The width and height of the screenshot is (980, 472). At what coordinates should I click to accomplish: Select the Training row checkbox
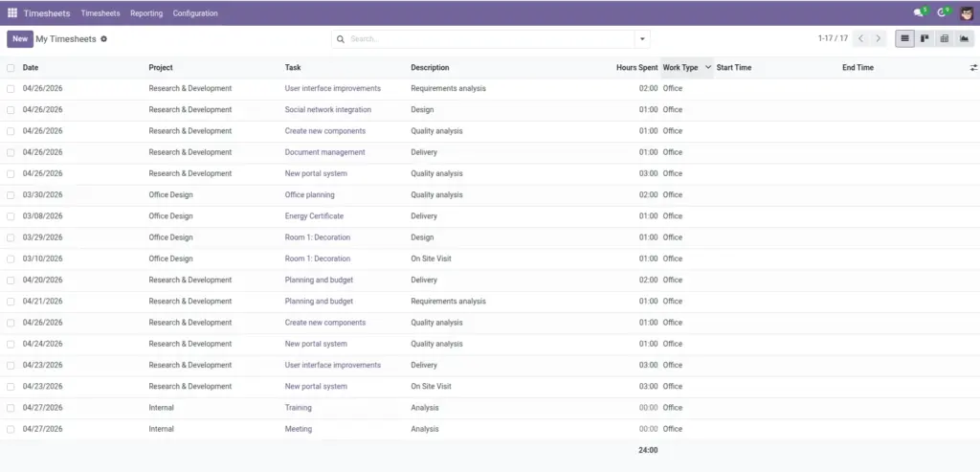11,408
